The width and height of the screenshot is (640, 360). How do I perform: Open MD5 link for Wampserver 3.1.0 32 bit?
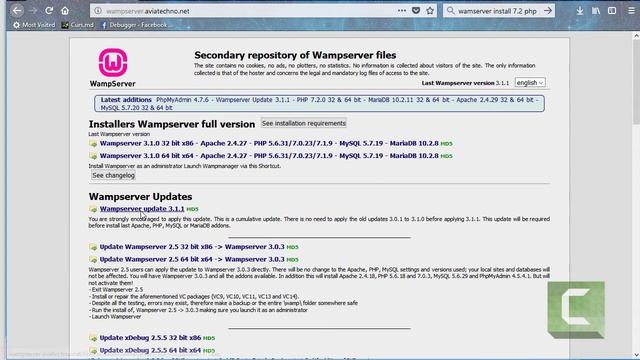click(x=447, y=144)
